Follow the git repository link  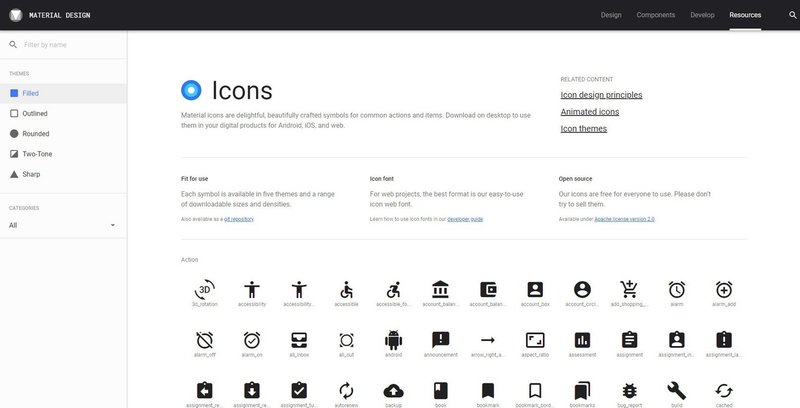click(x=239, y=219)
